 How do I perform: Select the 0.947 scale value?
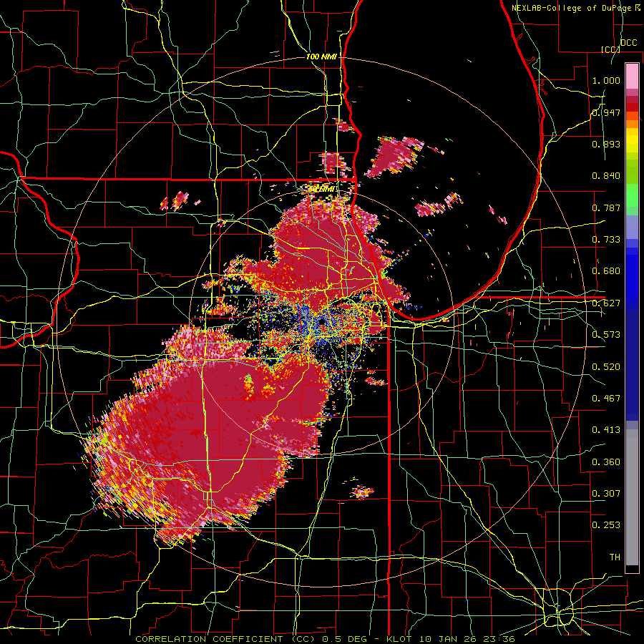pos(606,112)
